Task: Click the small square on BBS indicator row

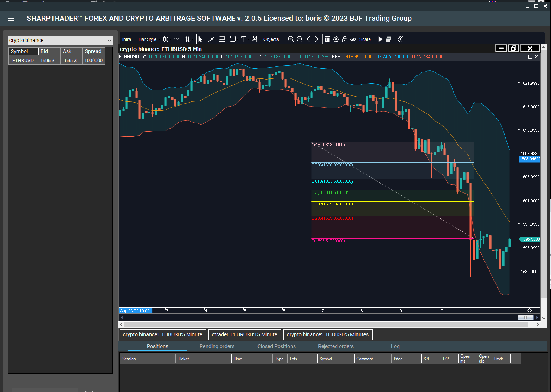Action: 530,57
